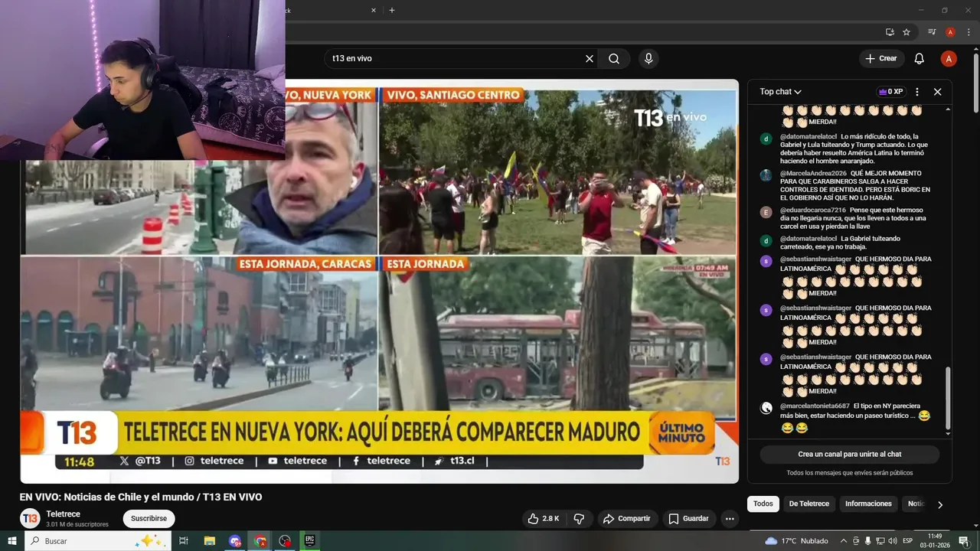Image resolution: width=980 pixels, height=551 pixels.
Task: Open File Explorer from the taskbar
Action: tap(210, 541)
